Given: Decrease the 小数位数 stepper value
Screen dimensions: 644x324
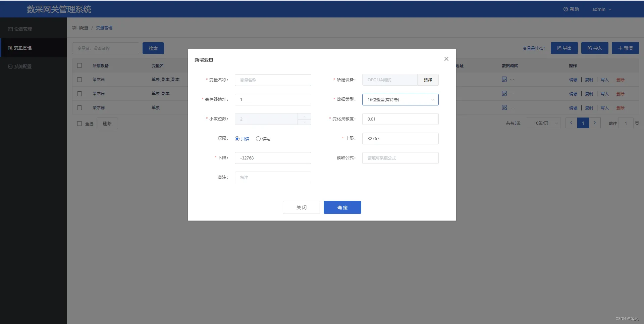Looking at the screenshot, I should [305, 122].
